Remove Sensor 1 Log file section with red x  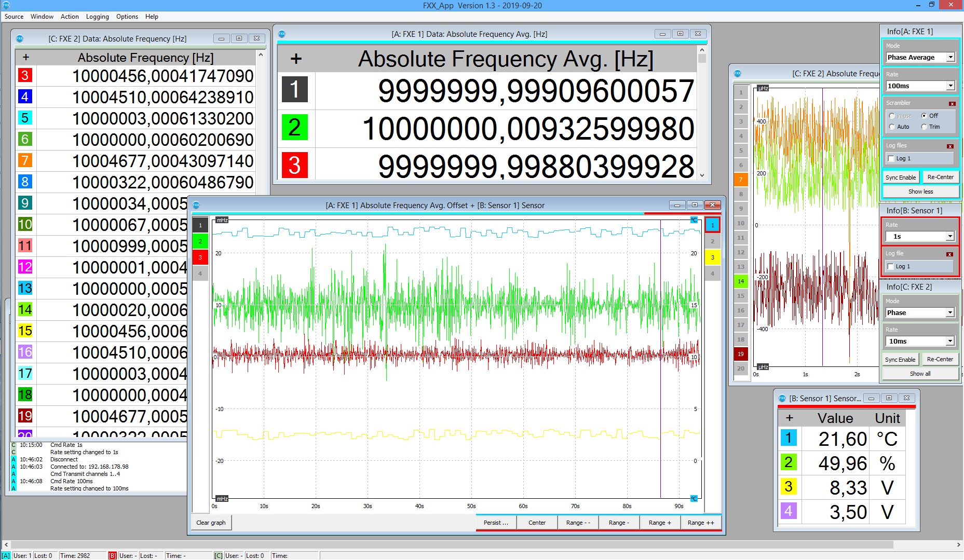click(x=949, y=254)
